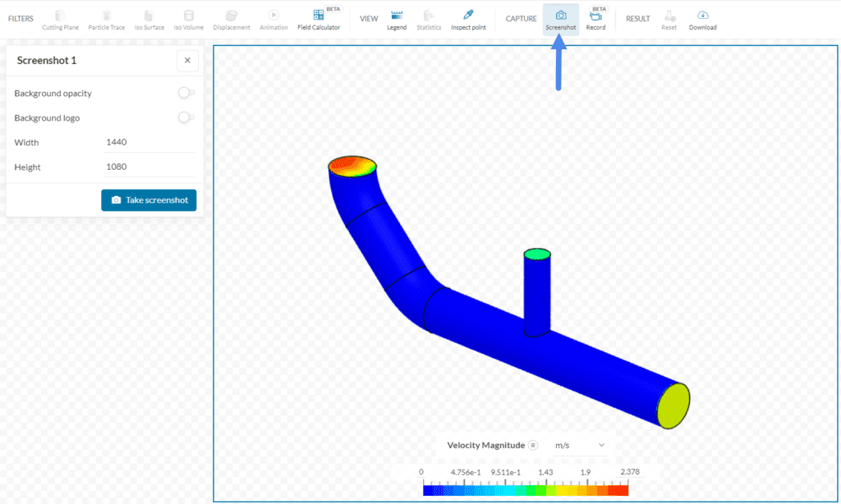Activate the Inspect point tool
This screenshot has height=504, width=841.
pyautogui.click(x=467, y=18)
